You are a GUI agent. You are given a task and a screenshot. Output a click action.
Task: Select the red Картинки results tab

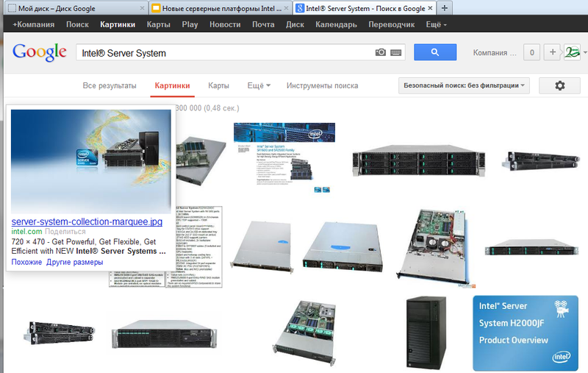[x=172, y=86]
